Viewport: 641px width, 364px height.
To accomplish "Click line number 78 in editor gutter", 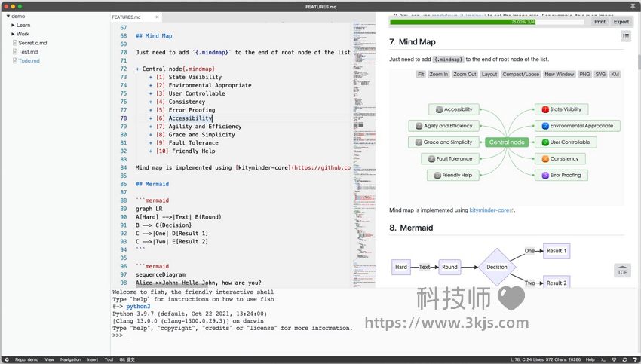I will (124, 118).
